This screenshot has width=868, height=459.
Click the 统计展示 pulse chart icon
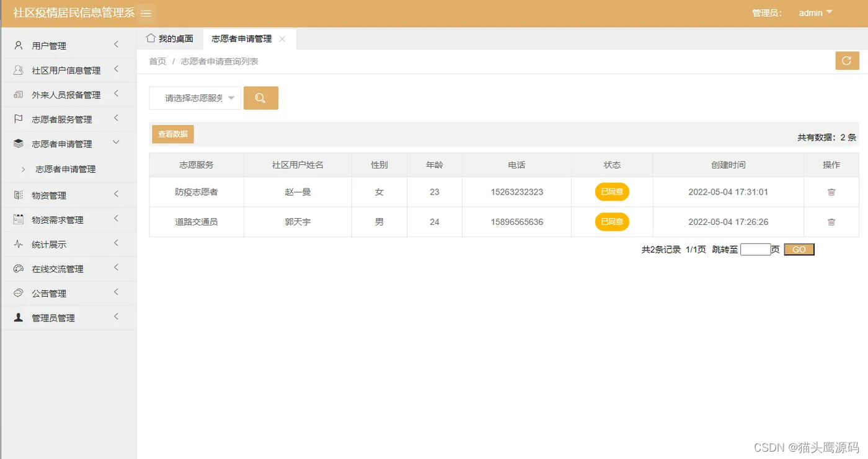(19, 244)
